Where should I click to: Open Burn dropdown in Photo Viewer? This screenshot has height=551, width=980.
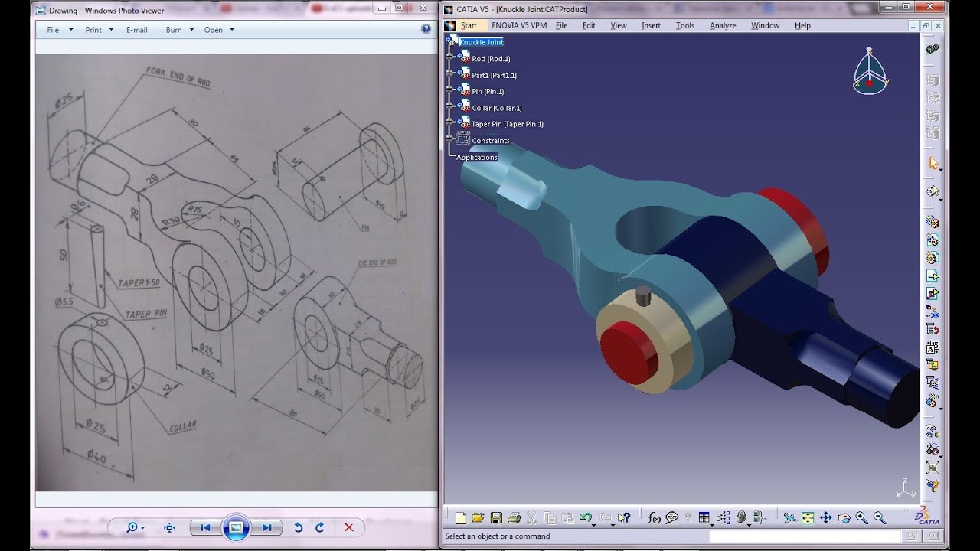coord(180,30)
